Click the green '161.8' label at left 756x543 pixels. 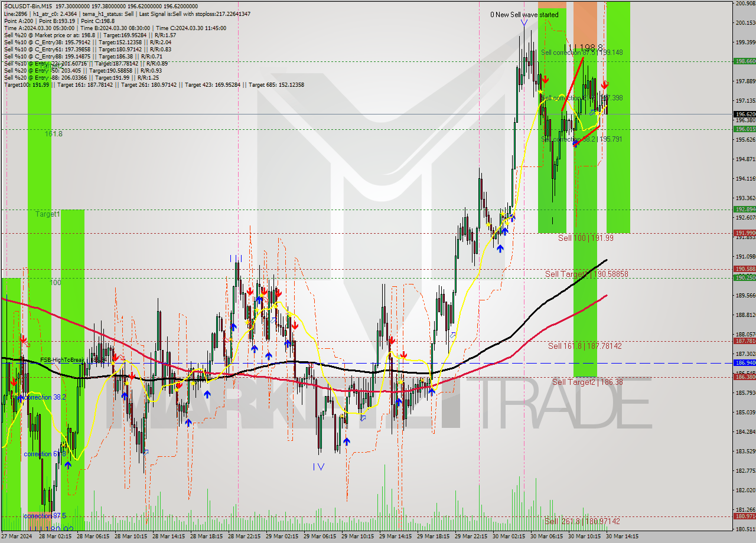coord(54,134)
